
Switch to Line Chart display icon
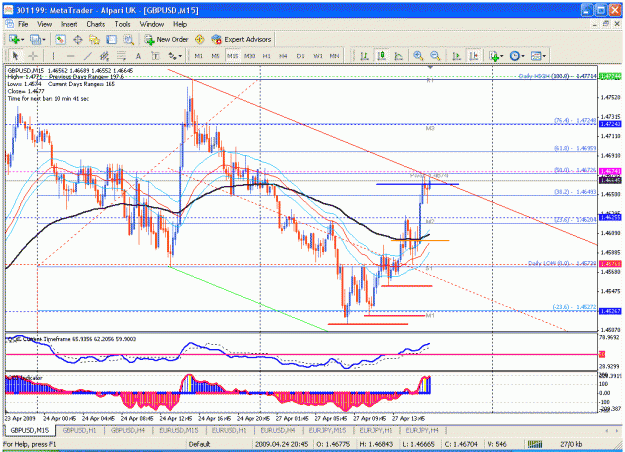point(398,56)
